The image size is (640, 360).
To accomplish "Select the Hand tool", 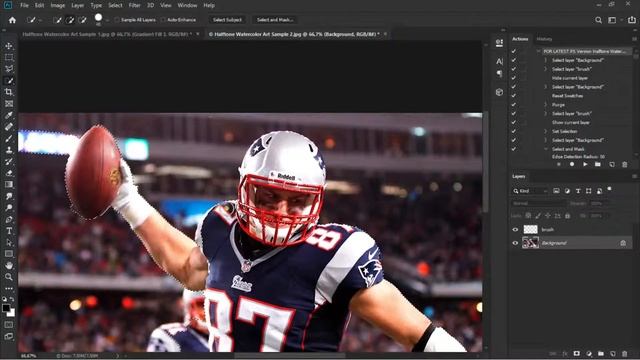I will coord(9,265).
